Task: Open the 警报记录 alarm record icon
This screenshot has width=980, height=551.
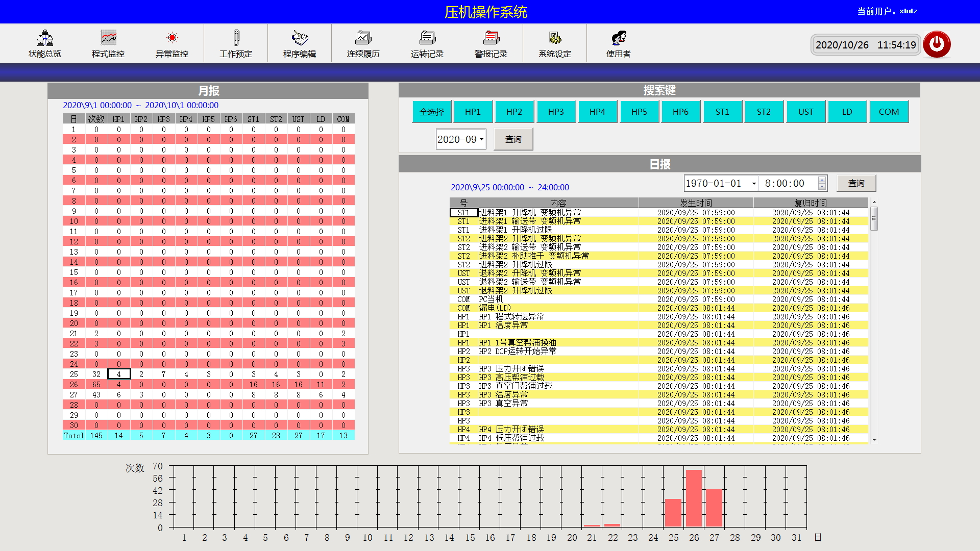Action: 491,44
